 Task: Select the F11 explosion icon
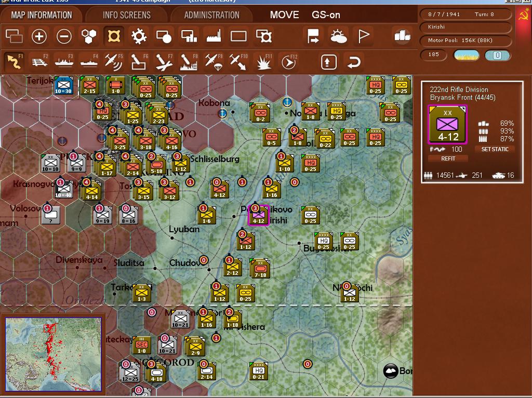pos(263,62)
